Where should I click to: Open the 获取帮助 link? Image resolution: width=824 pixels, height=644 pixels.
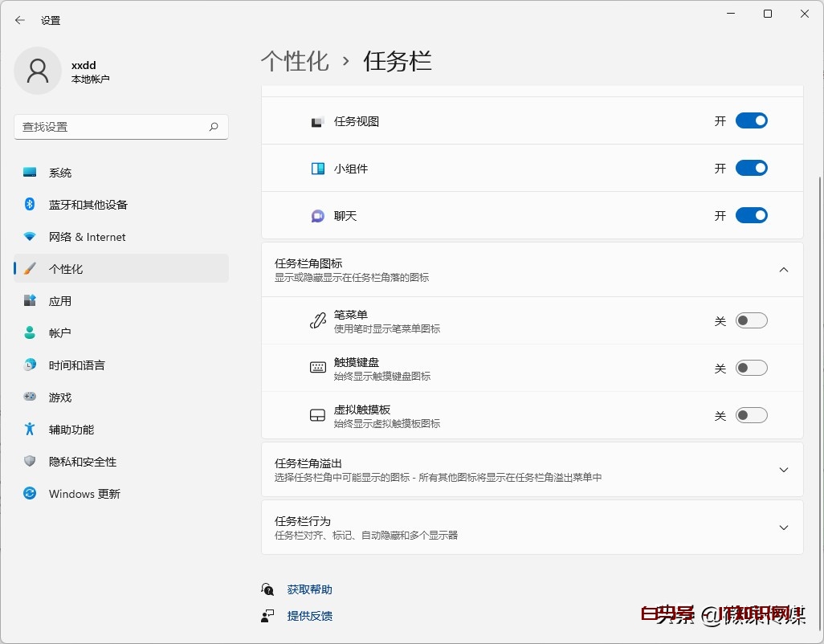pyautogui.click(x=311, y=589)
